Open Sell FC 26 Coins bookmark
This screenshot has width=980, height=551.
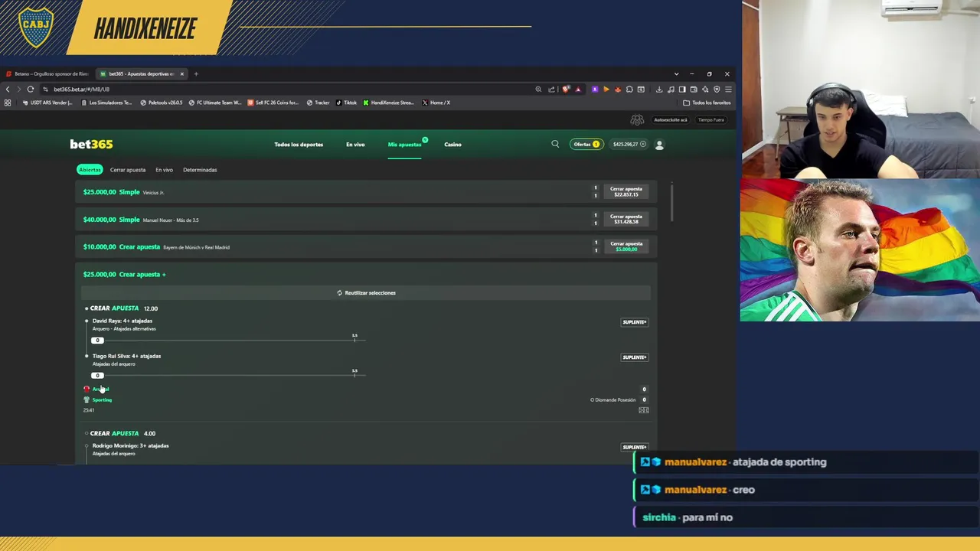coord(273,103)
